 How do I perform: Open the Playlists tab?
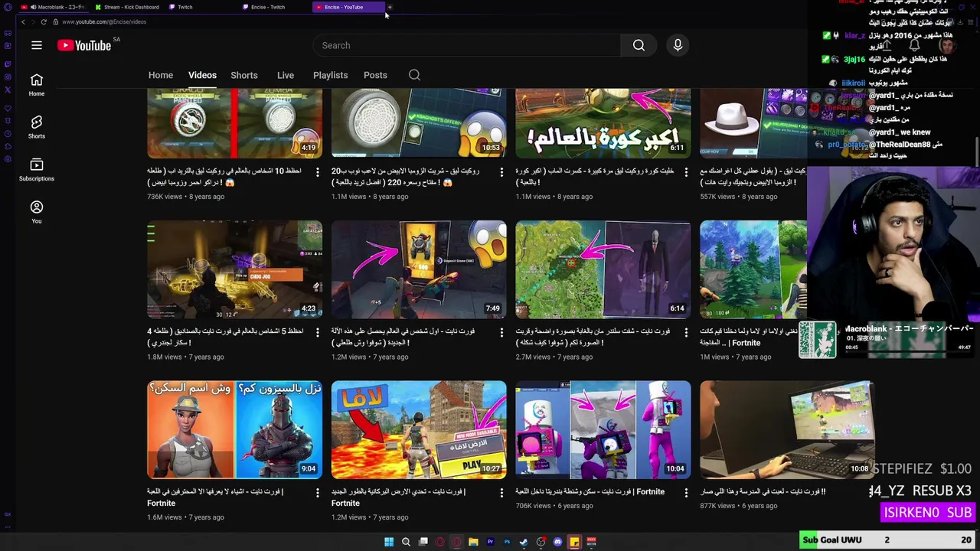[x=330, y=75]
